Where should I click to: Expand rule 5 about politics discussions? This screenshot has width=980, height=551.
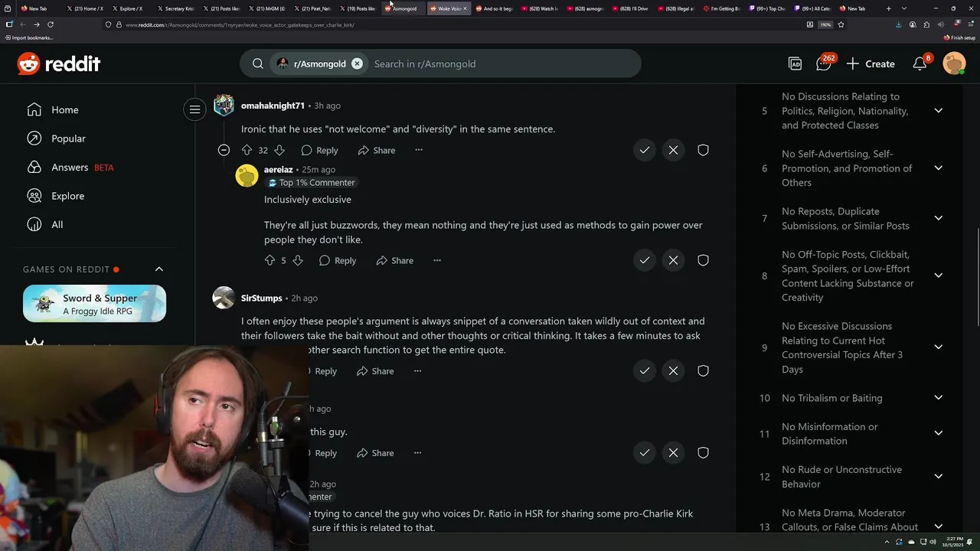point(938,111)
